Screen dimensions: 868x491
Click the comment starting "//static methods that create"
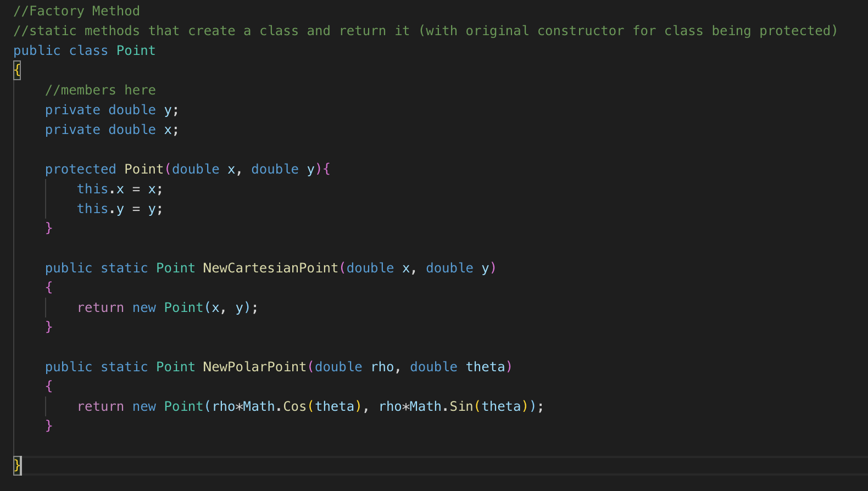(x=426, y=31)
